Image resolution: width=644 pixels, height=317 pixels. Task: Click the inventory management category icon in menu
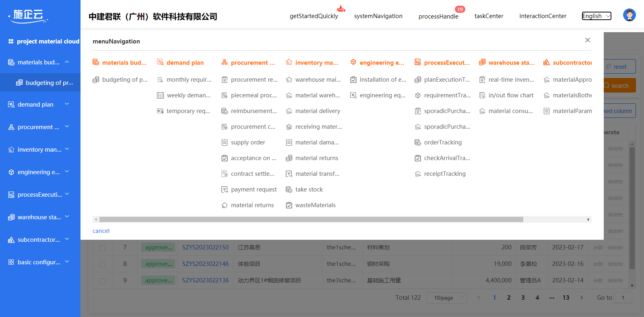tap(289, 62)
